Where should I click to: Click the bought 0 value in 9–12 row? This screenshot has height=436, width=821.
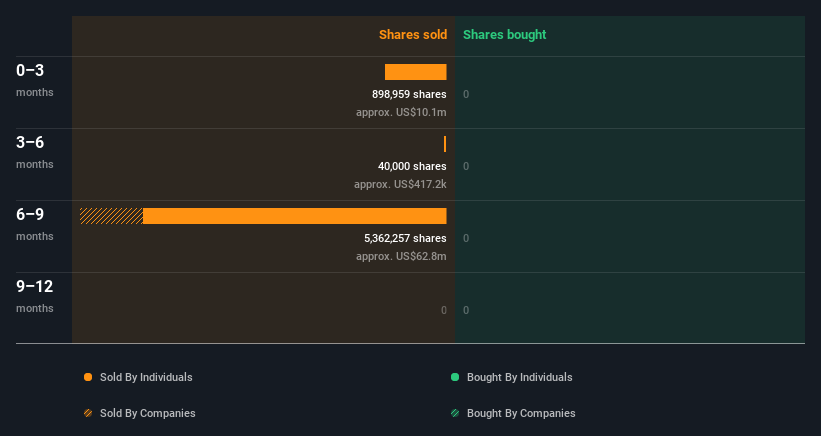click(466, 310)
